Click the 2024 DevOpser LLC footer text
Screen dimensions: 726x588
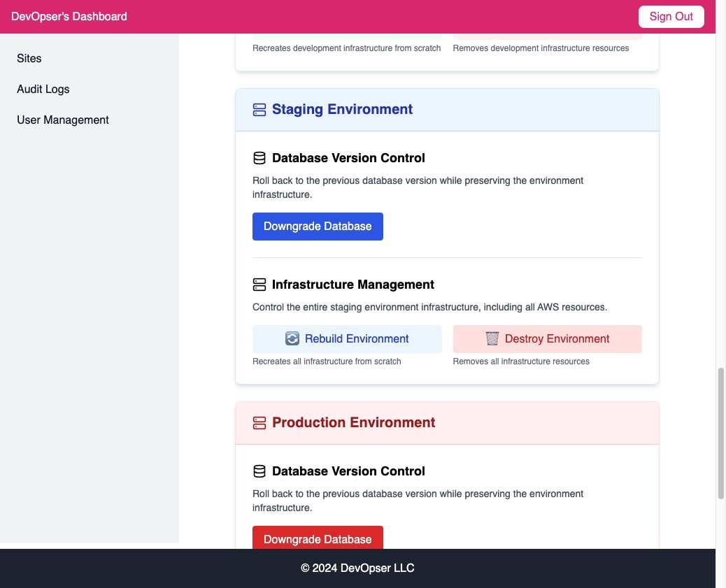tap(357, 568)
